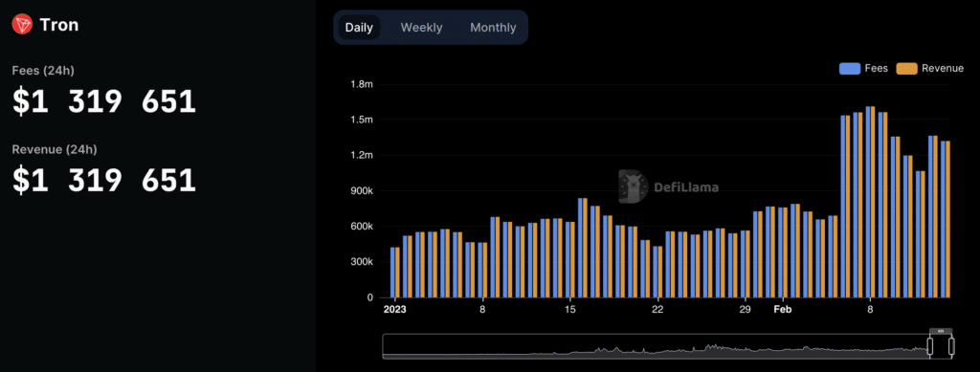
Task: Click the "Revenue (24h)" label
Action: 55,150
